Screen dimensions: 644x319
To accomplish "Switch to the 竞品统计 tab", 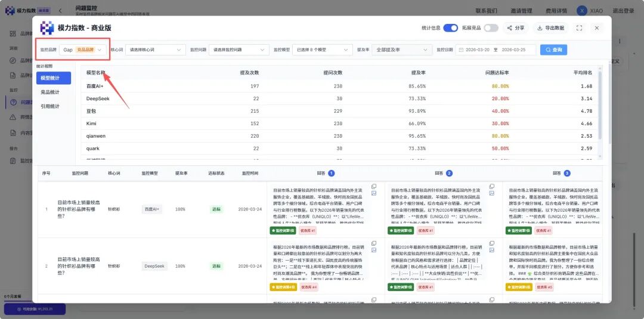I will [50, 92].
